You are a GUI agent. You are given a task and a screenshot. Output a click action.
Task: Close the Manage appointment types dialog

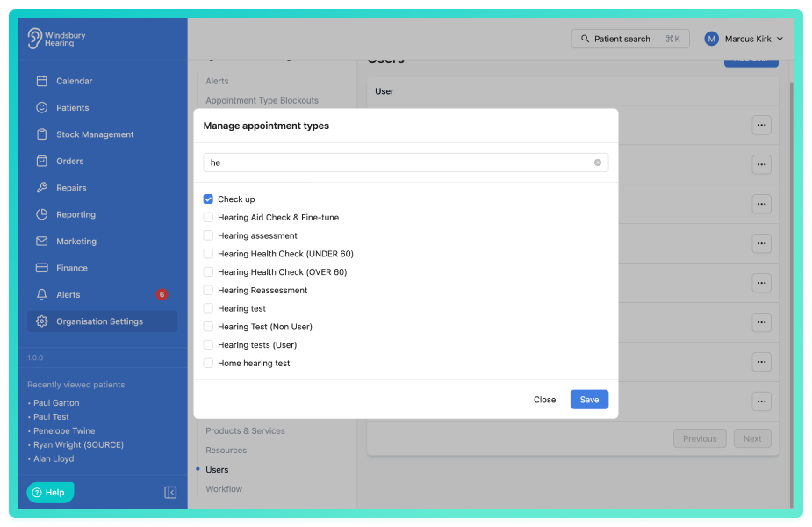tap(545, 400)
